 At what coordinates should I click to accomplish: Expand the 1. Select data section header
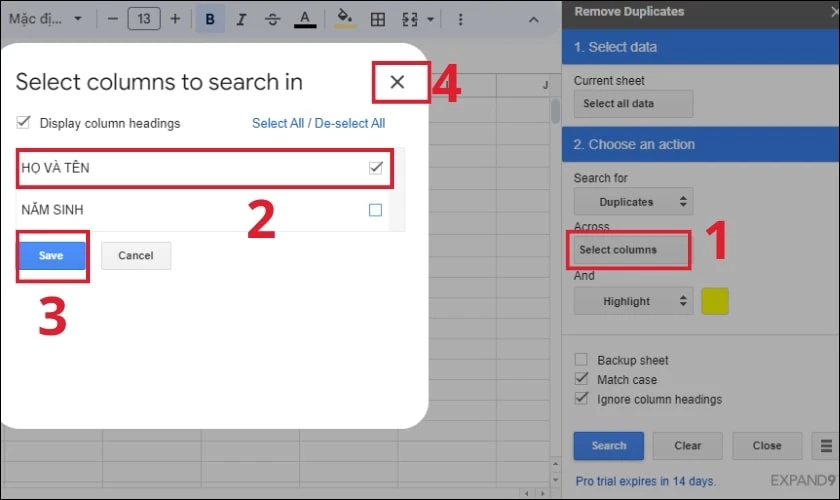pyautogui.click(x=701, y=47)
